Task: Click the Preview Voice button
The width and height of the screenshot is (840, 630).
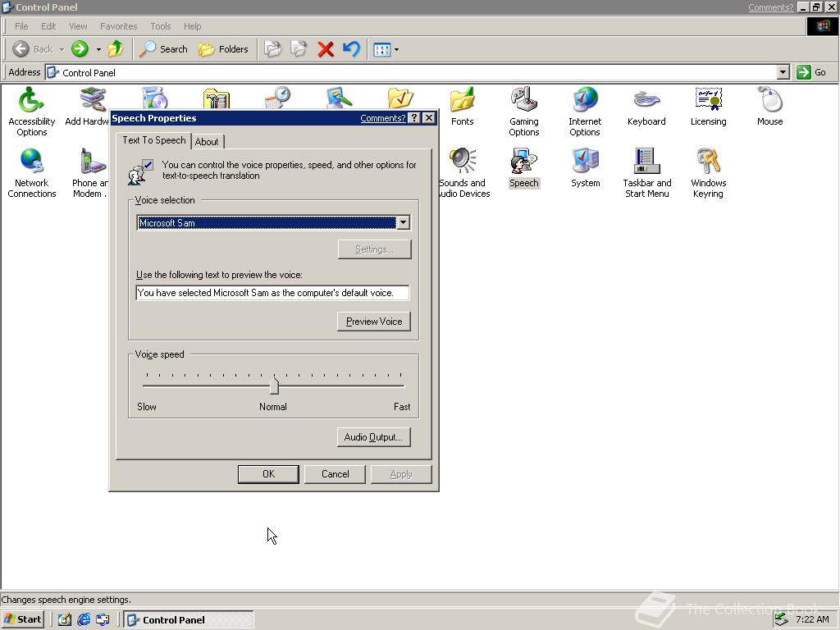Action: [x=374, y=322]
